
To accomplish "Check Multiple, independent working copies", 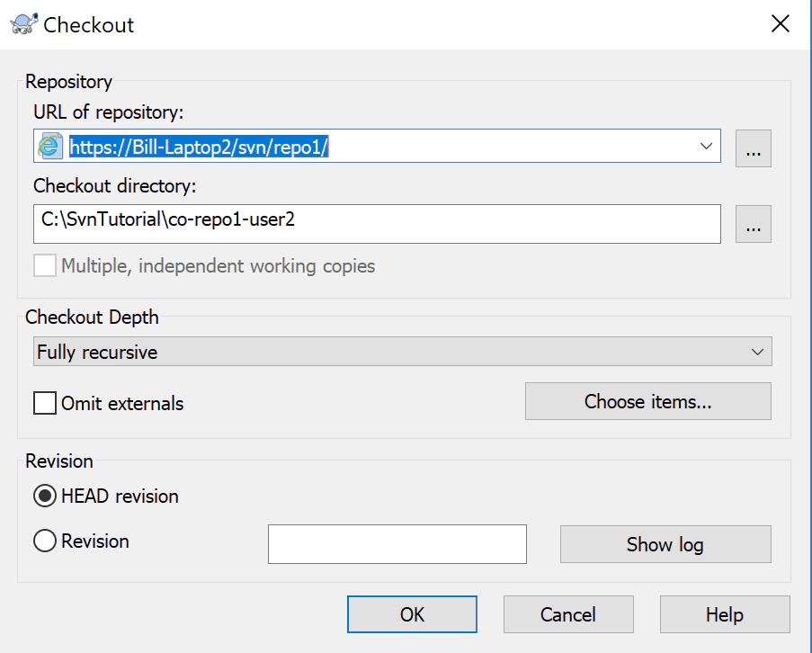I will click(44, 266).
